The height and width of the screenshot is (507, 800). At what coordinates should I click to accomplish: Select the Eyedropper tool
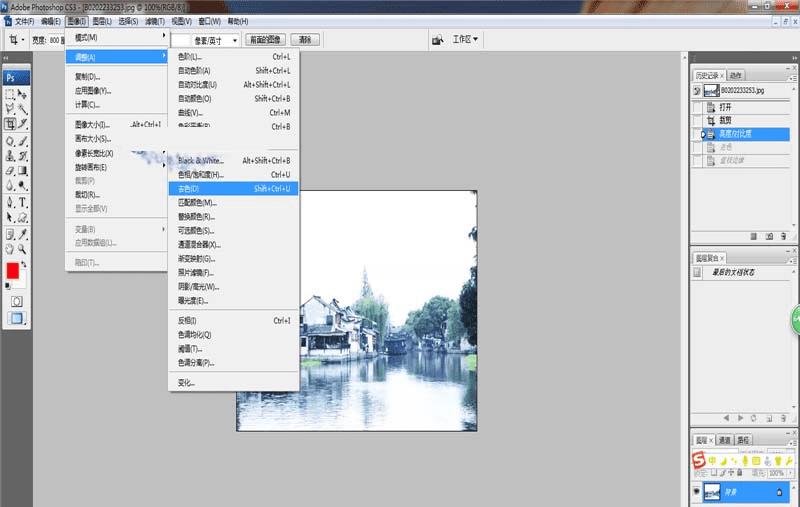(22, 235)
